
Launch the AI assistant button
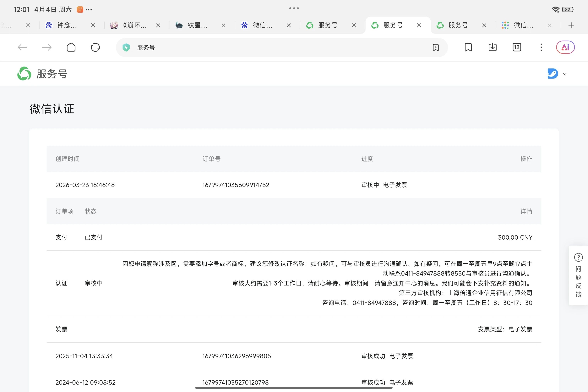pyautogui.click(x=565, y=47)
